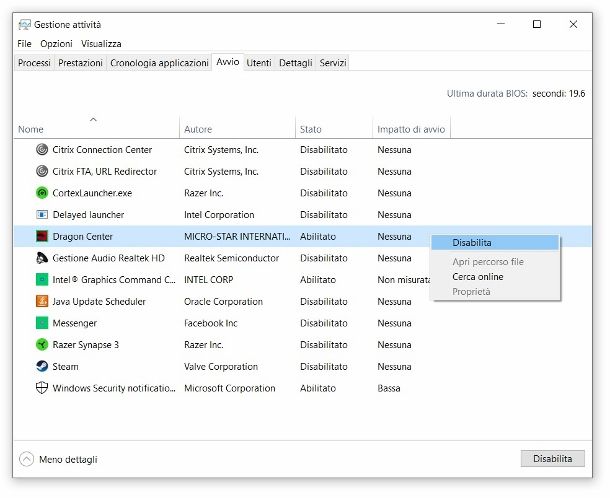Screen dimensions: 610x498
Task: Open the Visualizza menu
Action: tap(101, 44)
